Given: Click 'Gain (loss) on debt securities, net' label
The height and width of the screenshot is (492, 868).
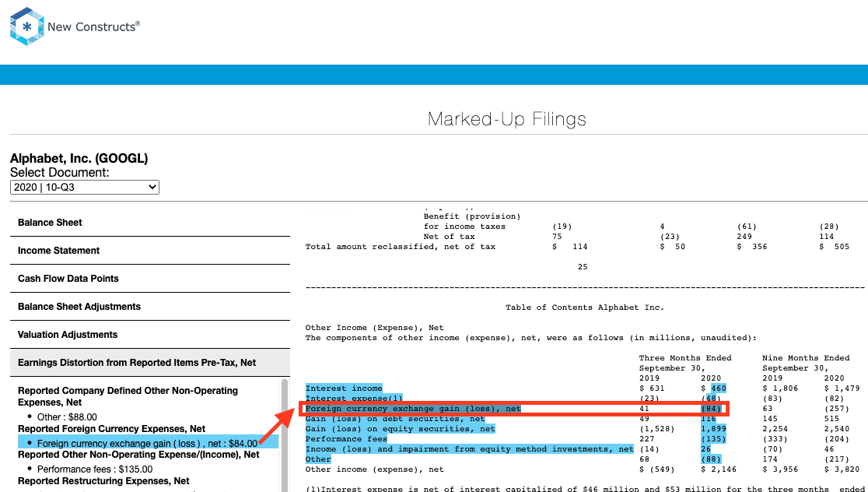Looking at the screenshot, I should [395, 419].
